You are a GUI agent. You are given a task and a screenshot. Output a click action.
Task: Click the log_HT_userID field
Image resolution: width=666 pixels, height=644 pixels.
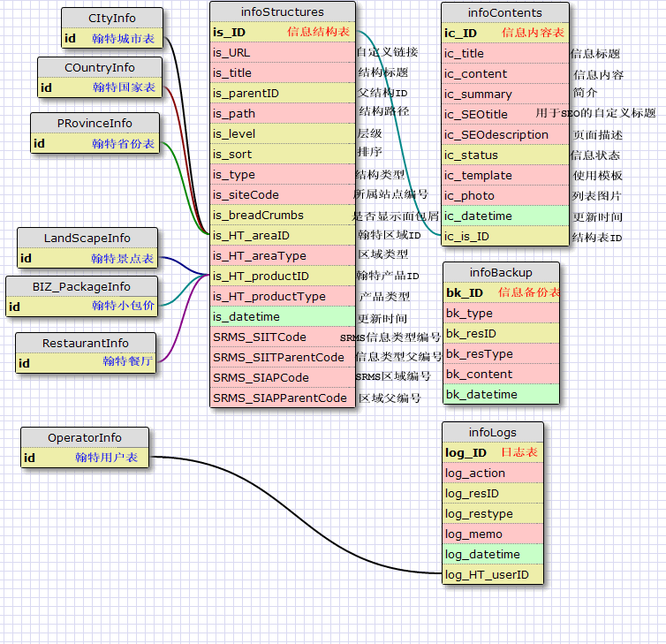(x=492, y=574)
